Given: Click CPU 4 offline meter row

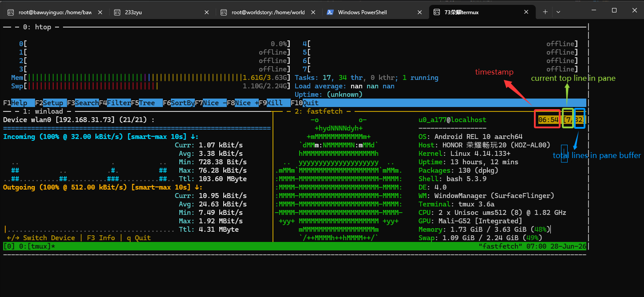Looking at the screenshot, I should [x=440, y=44].
